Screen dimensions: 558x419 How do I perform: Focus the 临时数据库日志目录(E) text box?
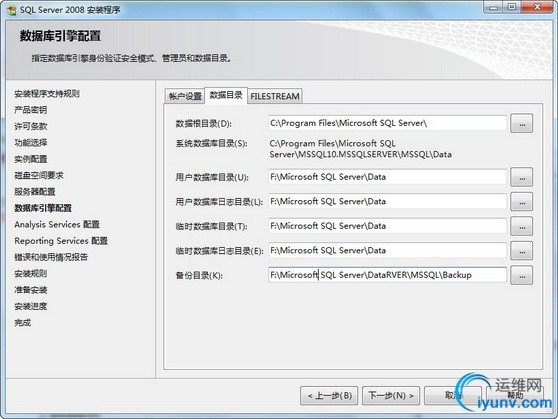[388, 251]
